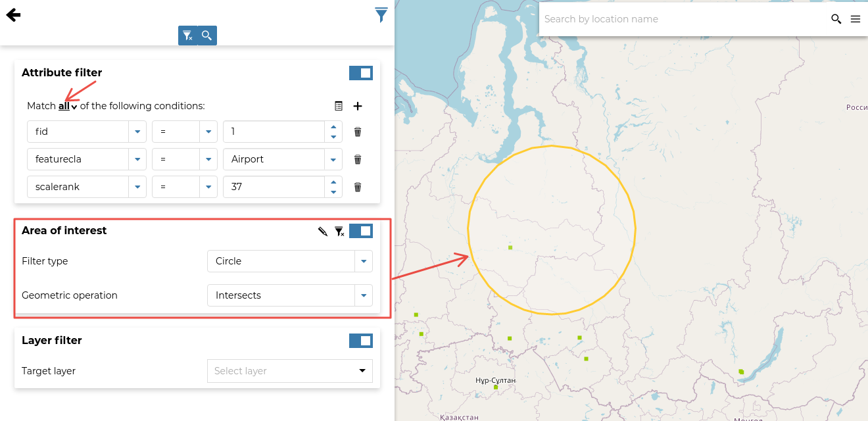Turn off the Area of interest toggle
868x421 pixels.
coord(360,230)
